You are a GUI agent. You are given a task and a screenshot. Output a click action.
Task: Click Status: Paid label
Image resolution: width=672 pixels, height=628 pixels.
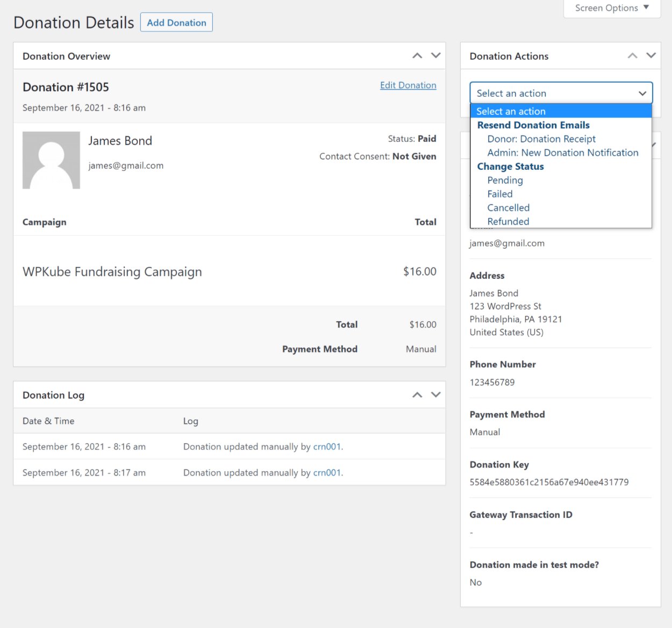tap(412, 139)
